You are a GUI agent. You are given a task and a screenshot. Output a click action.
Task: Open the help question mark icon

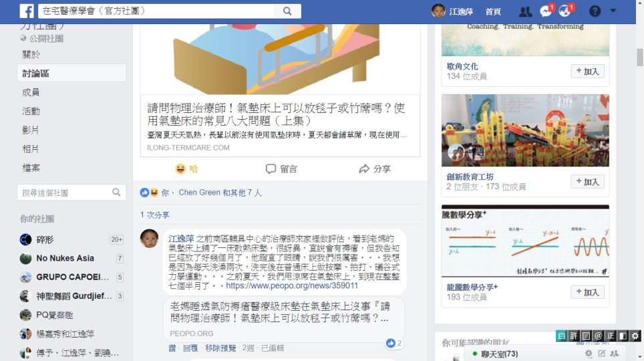coord(595,11)
